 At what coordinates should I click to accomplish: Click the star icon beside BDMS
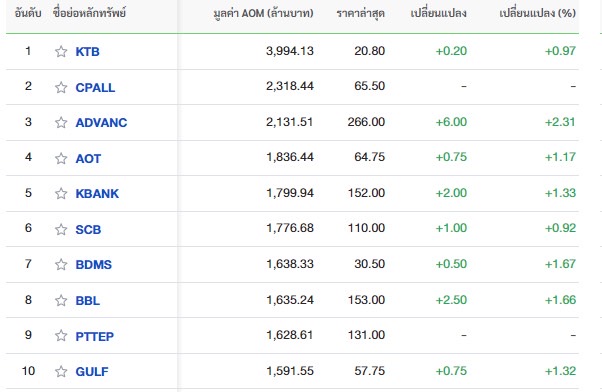[61, 265]
